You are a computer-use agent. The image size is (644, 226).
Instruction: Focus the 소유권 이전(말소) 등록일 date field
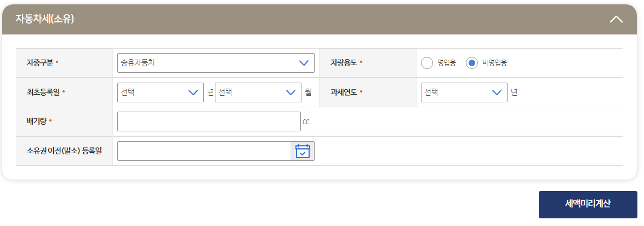pyautogui.click(x=204, y=151)
